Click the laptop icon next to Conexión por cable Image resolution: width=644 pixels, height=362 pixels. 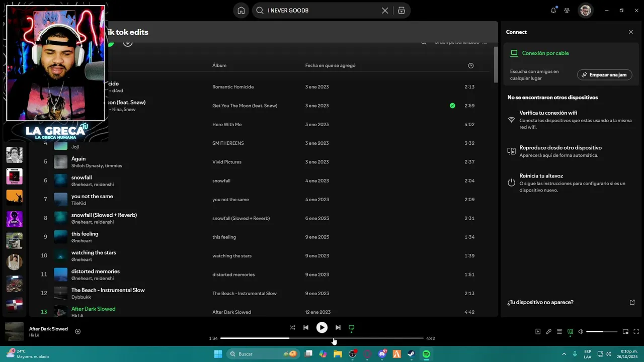pos(514,53)
